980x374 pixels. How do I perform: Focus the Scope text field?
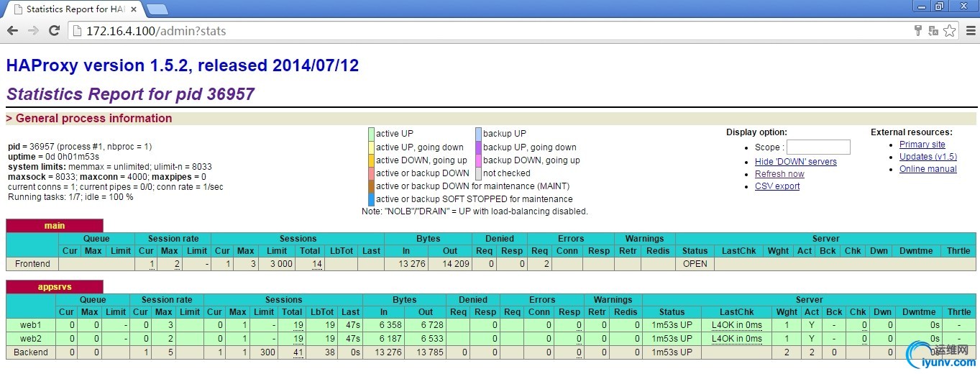click(818, 147)
